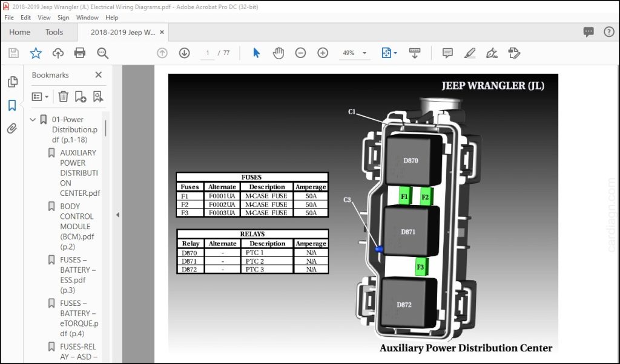Toggle the bookmarks panel icon
Screen dimensions: 620x364
pos(12,105)
